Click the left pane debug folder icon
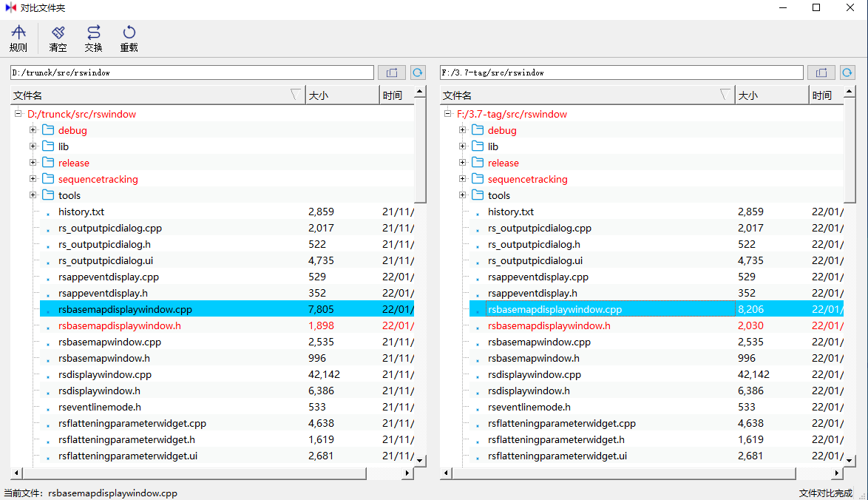 point(48,130)
